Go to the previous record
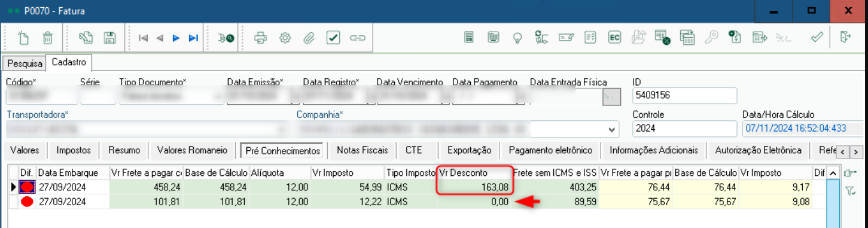 160,38
